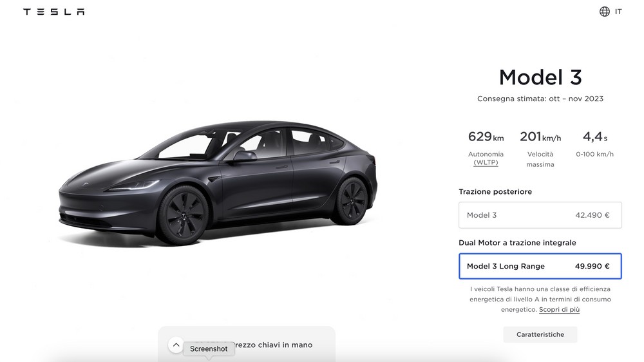Click the Dual Motor a trazione integrale heading
Screen dimensions: 644x362
pos(517,243)
